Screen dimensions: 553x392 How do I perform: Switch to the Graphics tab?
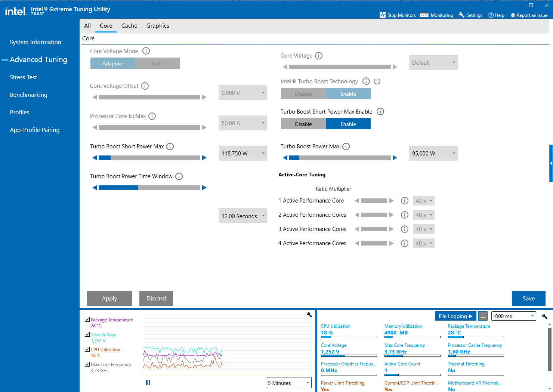tap(158, 26)
